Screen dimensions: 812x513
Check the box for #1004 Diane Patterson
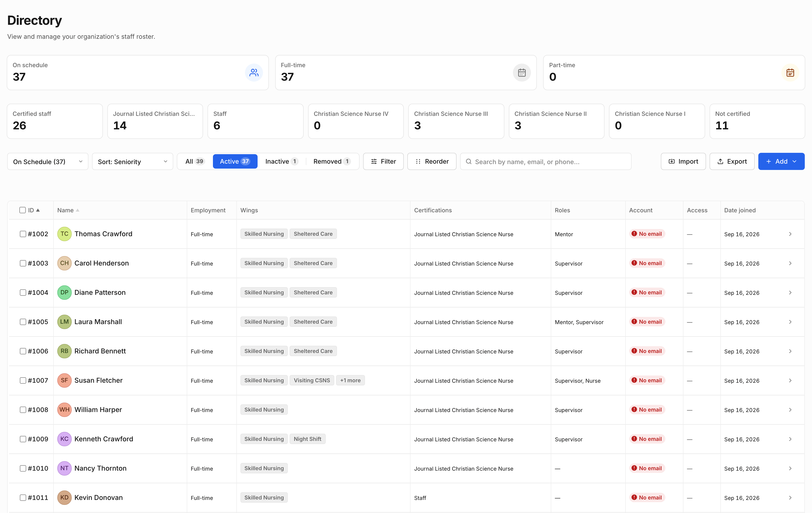[x=23, y=293]
